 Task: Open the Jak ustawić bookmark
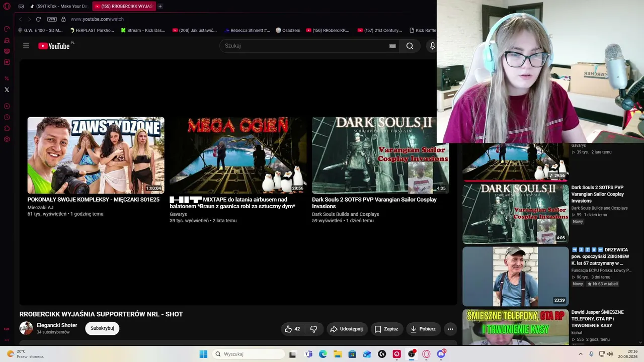click(194, 30)
